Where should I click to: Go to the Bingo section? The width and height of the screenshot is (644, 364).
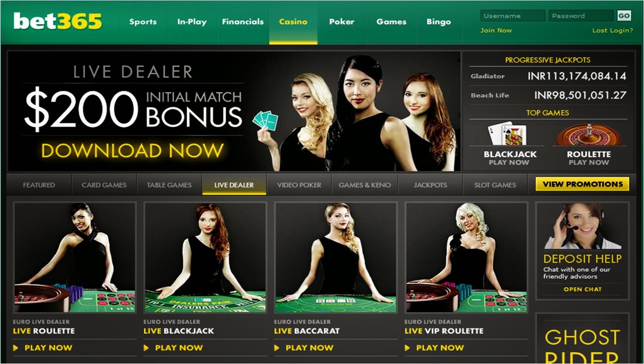[438, 22]
